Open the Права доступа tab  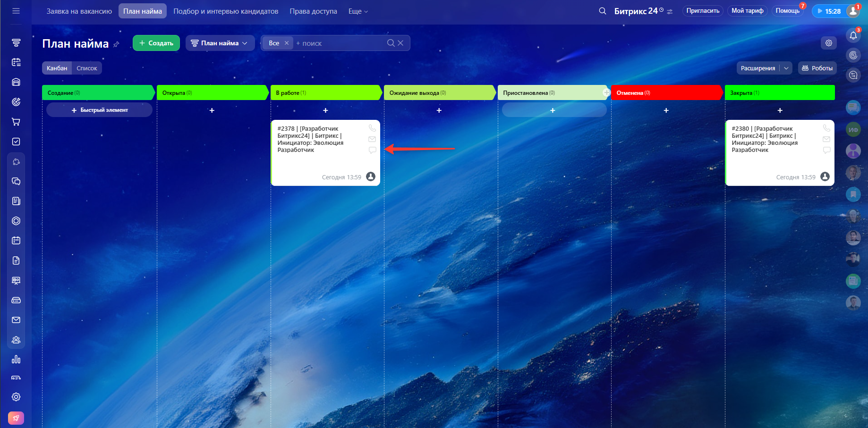pos(314,11)
